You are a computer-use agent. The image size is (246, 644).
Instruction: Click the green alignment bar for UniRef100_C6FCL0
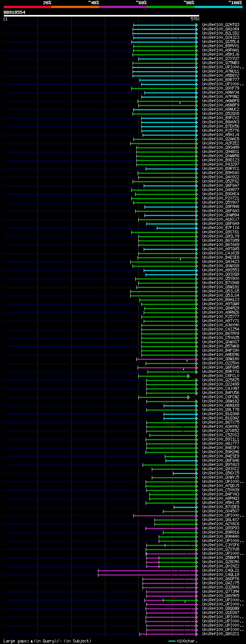click(x=164, y=376)
